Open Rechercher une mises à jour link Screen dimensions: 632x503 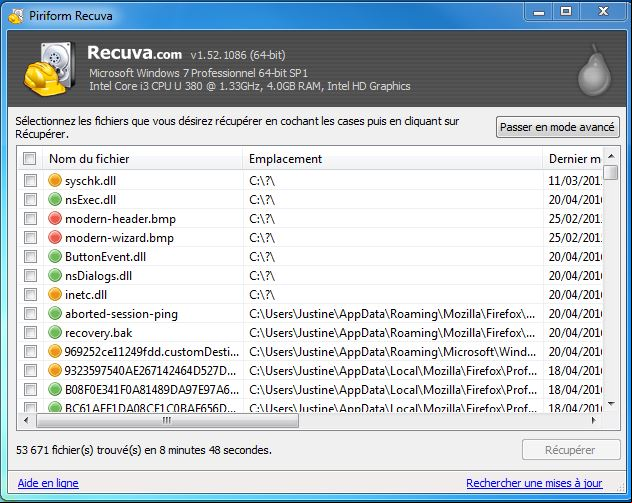(534, 483)
